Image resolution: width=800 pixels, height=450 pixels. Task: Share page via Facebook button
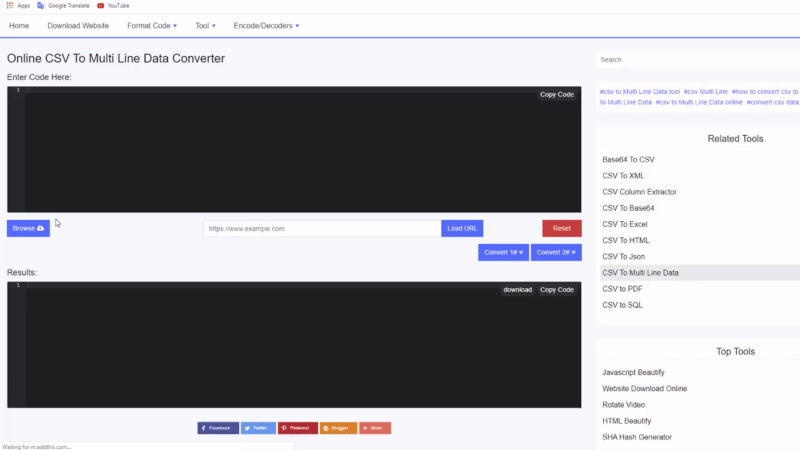[217, 427]
